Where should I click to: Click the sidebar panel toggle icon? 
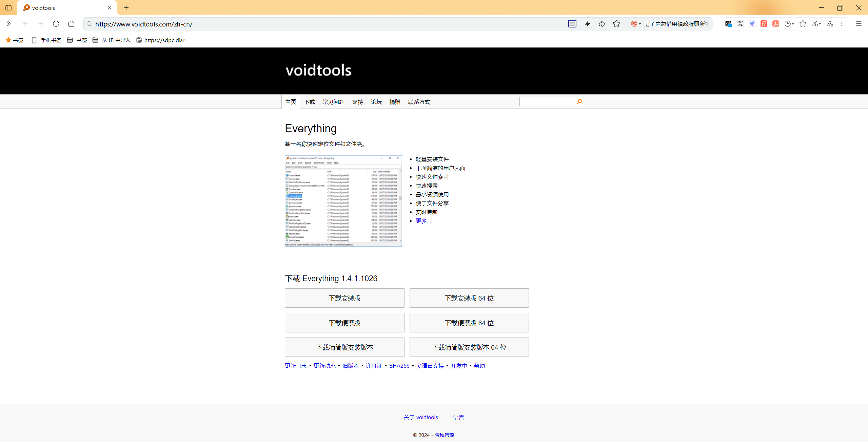(x=8, y=7)
